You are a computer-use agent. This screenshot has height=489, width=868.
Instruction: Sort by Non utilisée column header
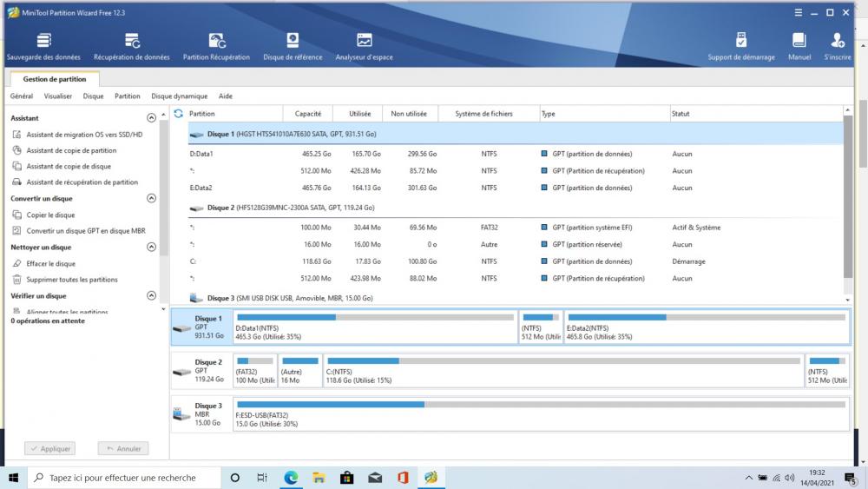coord(409,114)
